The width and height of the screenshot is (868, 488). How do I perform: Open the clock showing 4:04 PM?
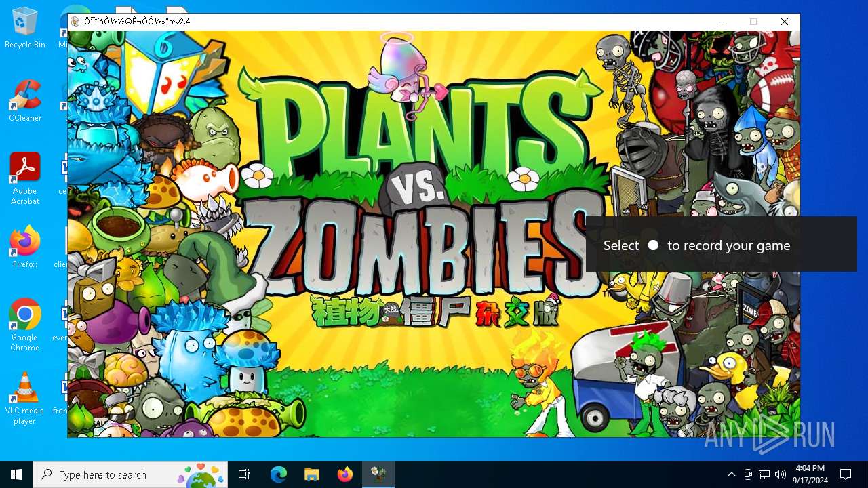pyautogui.click(x=810, y=474)
